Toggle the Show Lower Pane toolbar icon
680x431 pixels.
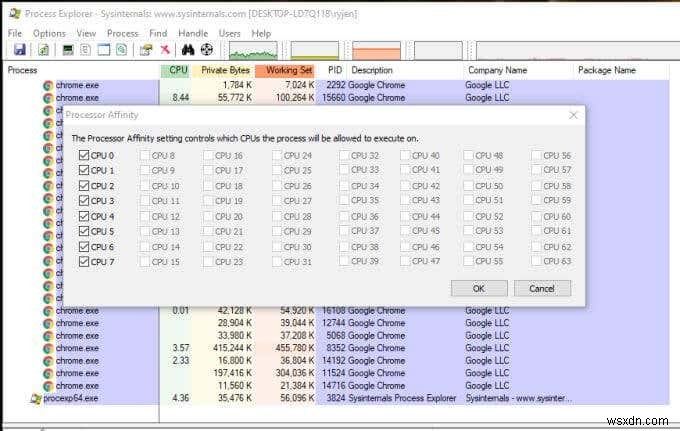pyautogui.click(x=104, y=49)
